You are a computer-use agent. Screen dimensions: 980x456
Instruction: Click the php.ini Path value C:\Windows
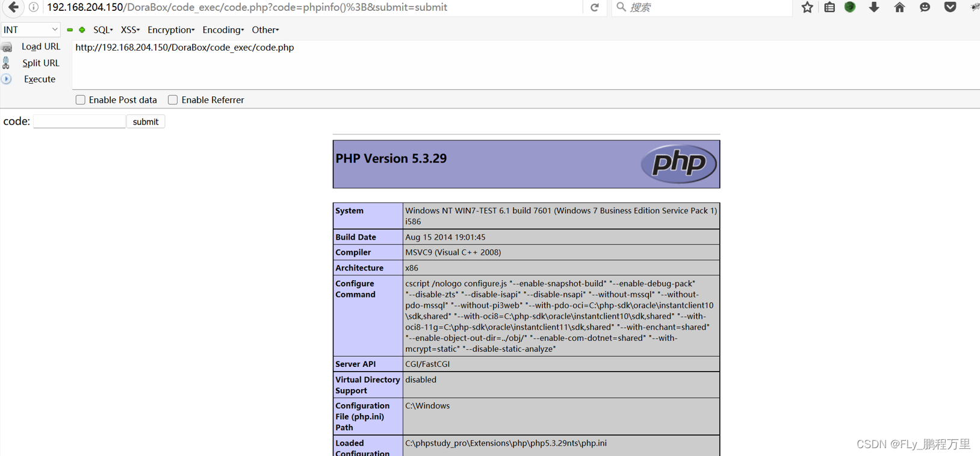click(x=427, y=406)
